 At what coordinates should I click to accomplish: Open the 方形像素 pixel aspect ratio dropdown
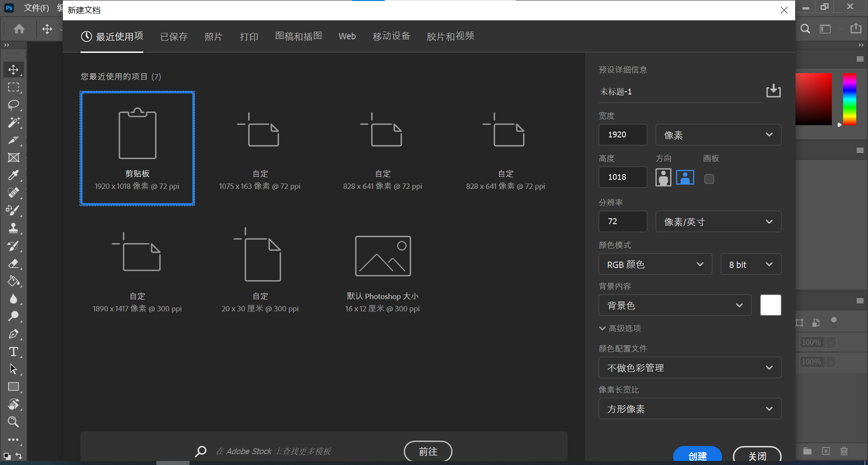pyautogui.click(x=690, y=409)
